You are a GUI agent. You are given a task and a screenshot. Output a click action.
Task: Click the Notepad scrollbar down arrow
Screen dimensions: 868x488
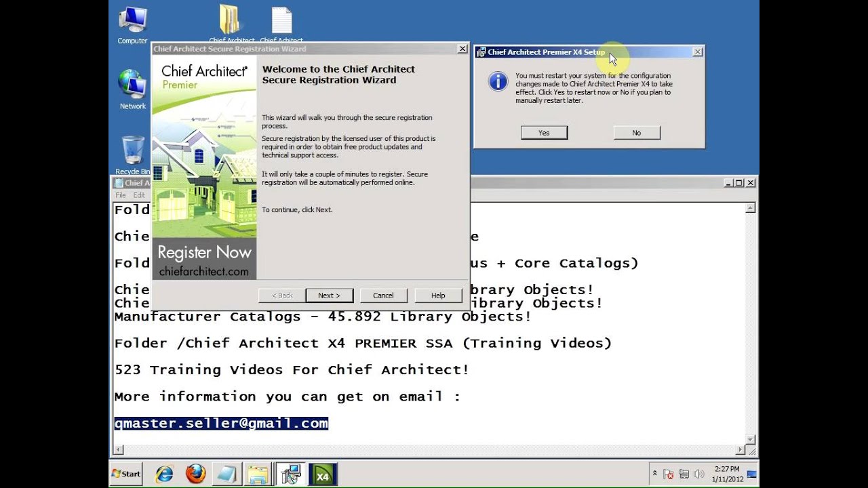tap(751, 439)
